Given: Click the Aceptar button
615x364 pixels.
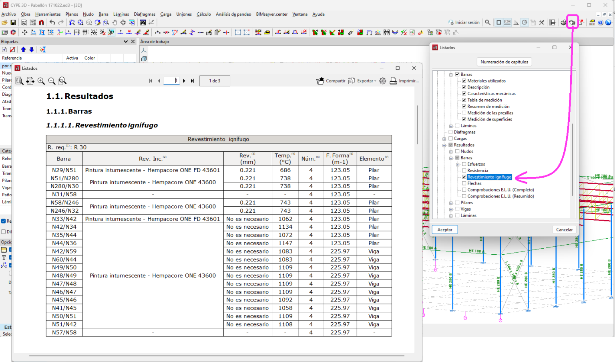Looking at the screenshot, I should tap(444, 230).
